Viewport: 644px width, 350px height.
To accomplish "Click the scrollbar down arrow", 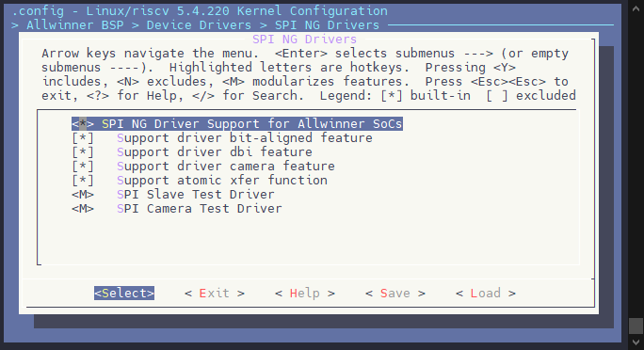I will point(636,342).
